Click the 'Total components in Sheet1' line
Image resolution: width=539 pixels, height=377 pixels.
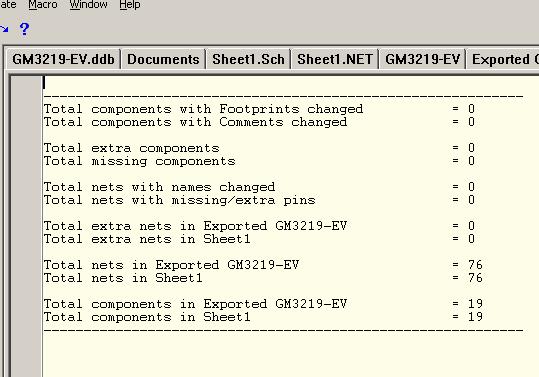(x=263, y=317)
